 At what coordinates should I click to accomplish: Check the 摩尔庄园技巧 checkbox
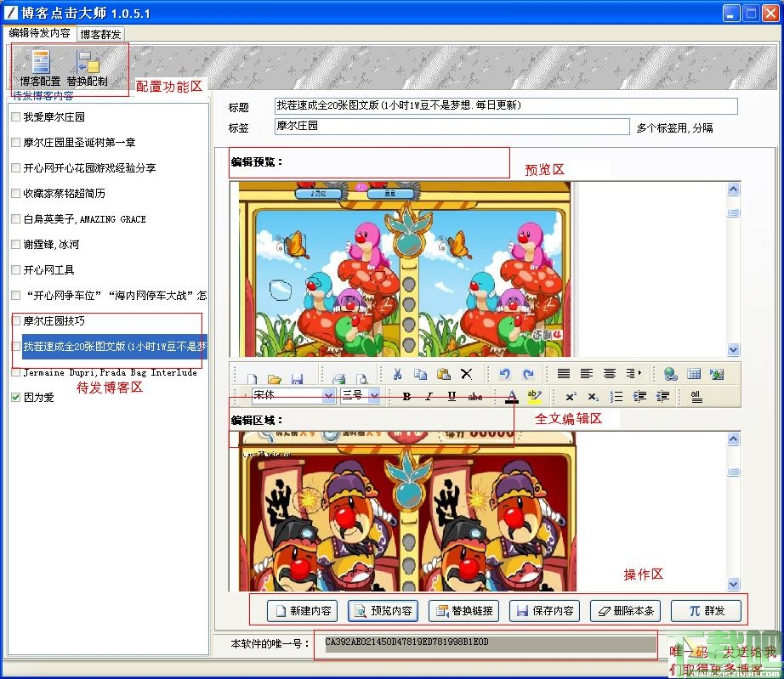point(15,321)
